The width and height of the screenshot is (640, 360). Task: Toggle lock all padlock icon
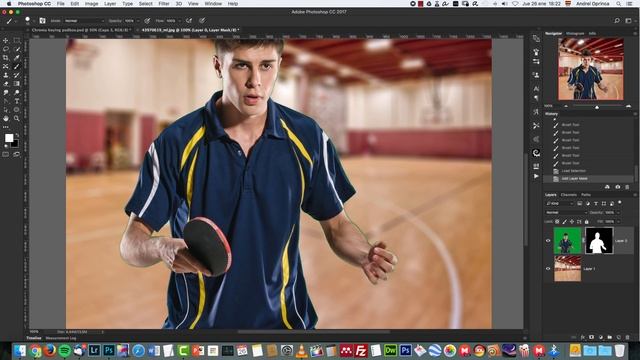point(587,222)
